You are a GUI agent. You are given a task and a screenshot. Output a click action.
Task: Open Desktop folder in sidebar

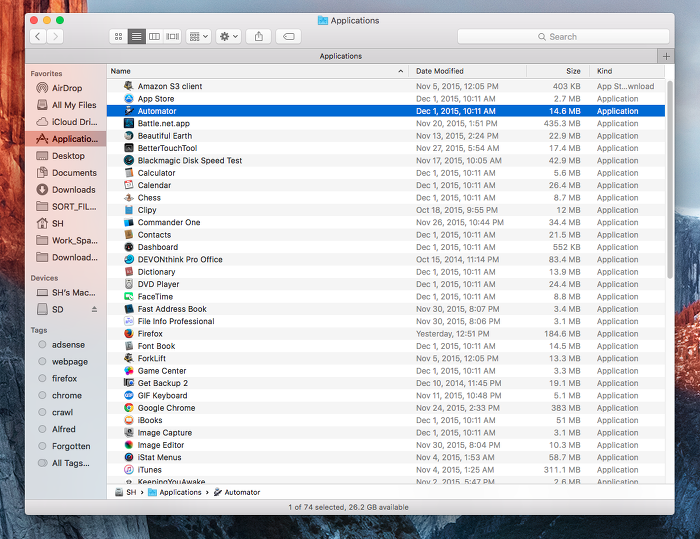67,156
